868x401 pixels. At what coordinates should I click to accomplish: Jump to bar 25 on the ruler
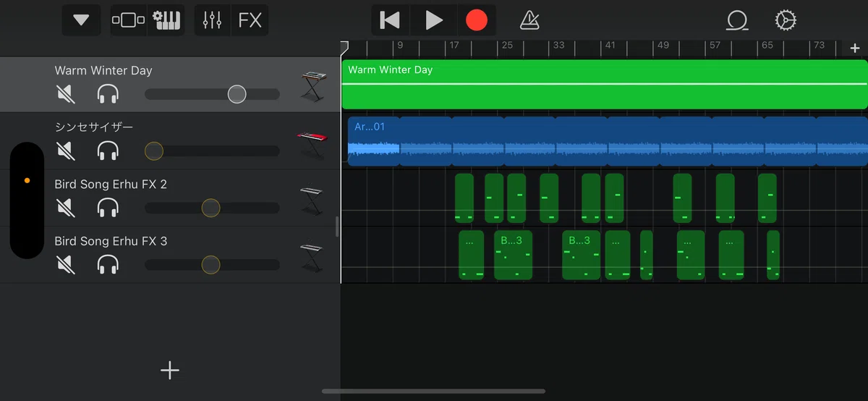pos(506,45)
